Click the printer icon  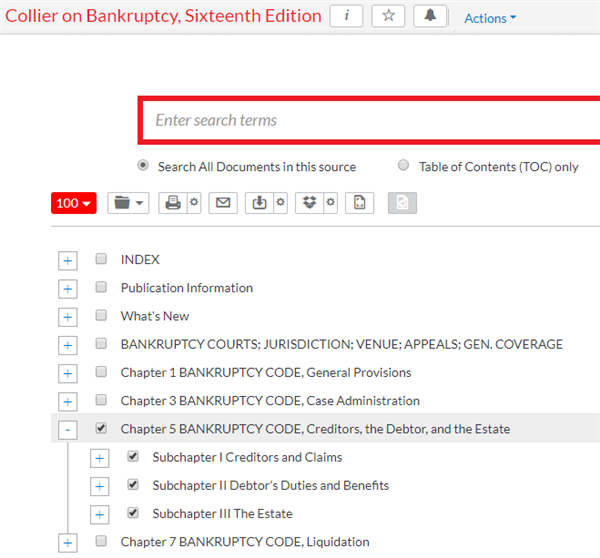[173, 203]
